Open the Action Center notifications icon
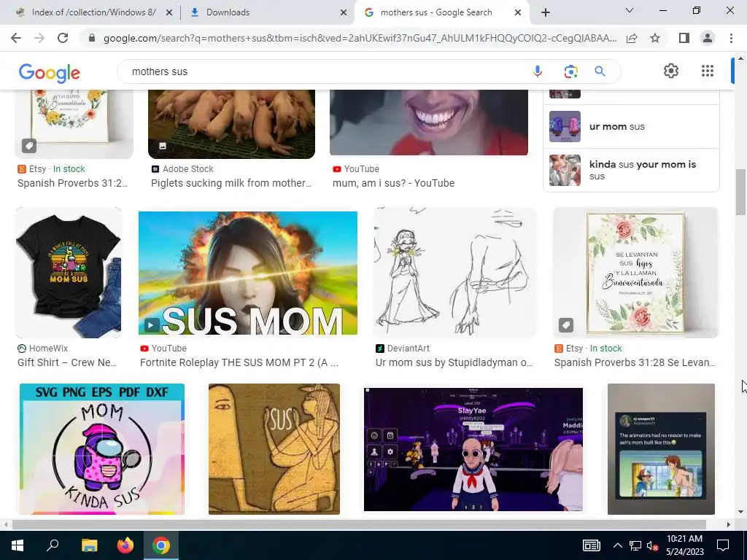Viewport: 747px width, 560px height. [723, 545]
